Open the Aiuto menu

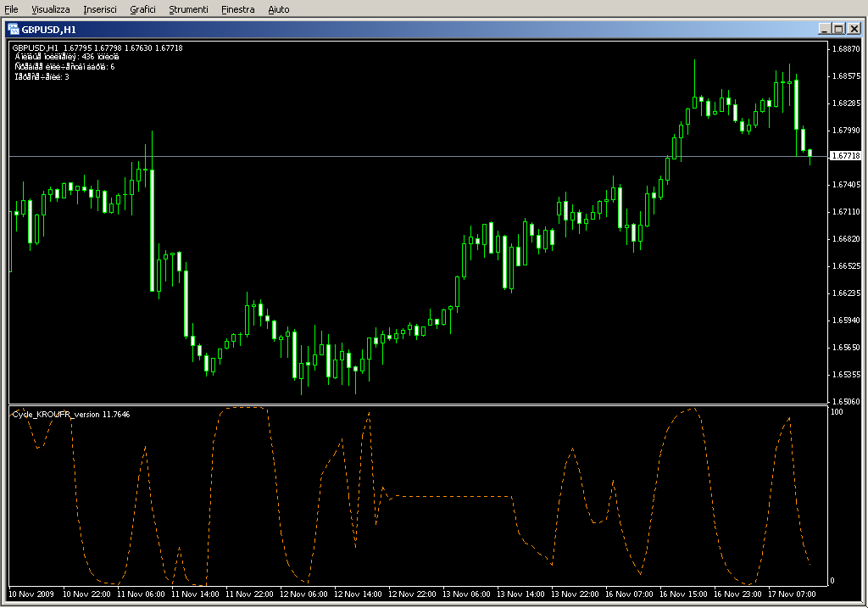click(x=279, y=9)
